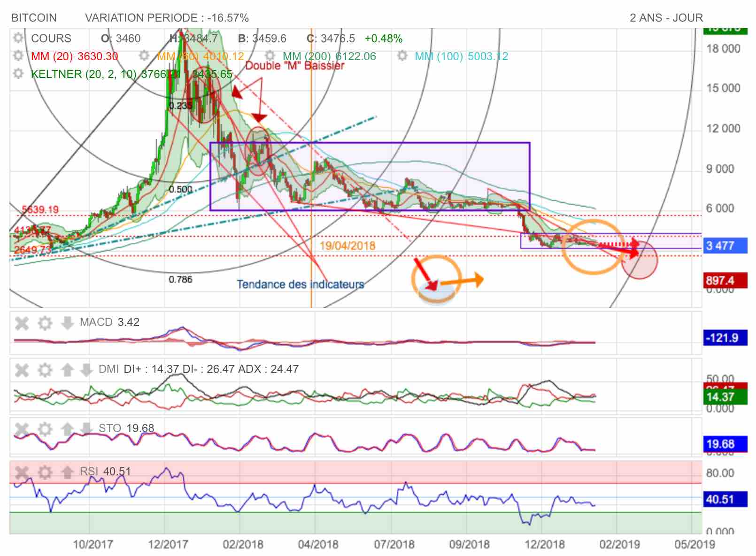Click the 2649.73 level label
The width and height of the screenshot is (756, 556).
pyautogui.click(x=32, y=249)
